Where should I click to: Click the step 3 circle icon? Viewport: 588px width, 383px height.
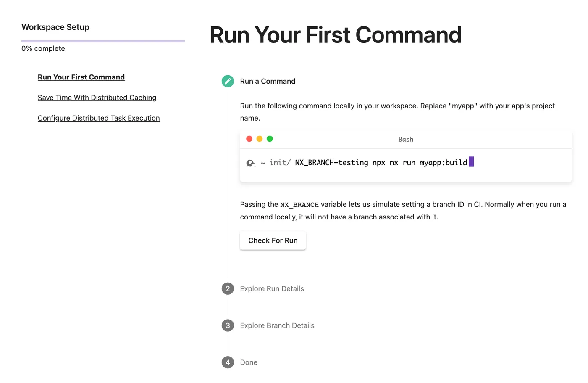tap(228, 325)
